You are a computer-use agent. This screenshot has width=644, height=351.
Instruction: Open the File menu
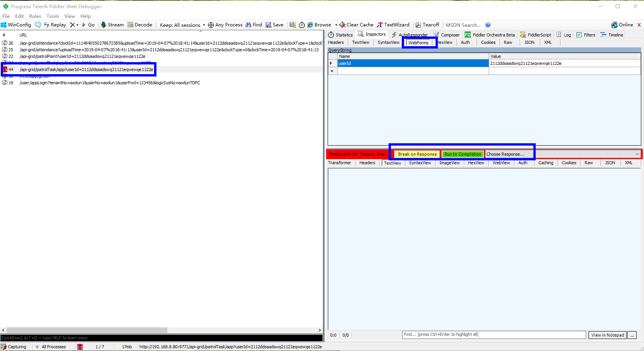pos(6,16)
